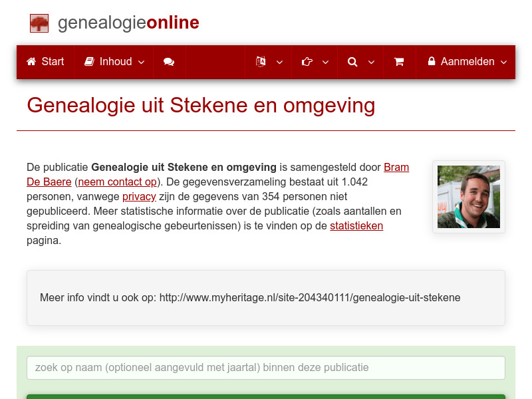Click the genealogieonline tree logo

click(x=39, y=23)
